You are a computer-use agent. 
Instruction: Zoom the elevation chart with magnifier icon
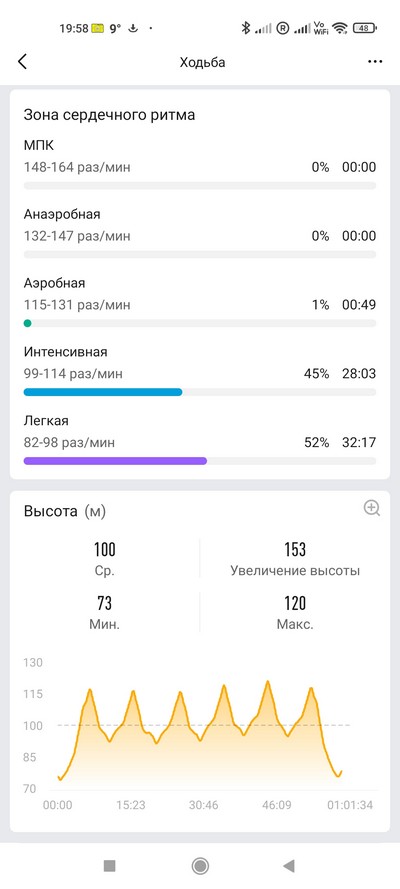[x=372, y=508]
